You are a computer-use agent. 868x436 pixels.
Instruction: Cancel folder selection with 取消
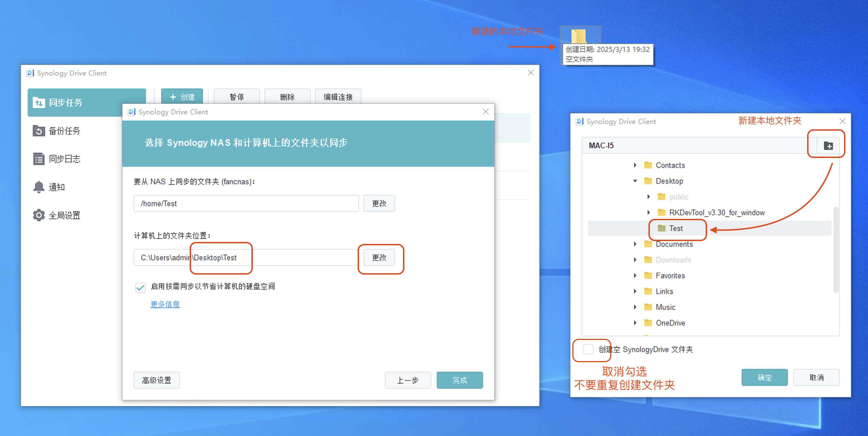tap(816, 377)
